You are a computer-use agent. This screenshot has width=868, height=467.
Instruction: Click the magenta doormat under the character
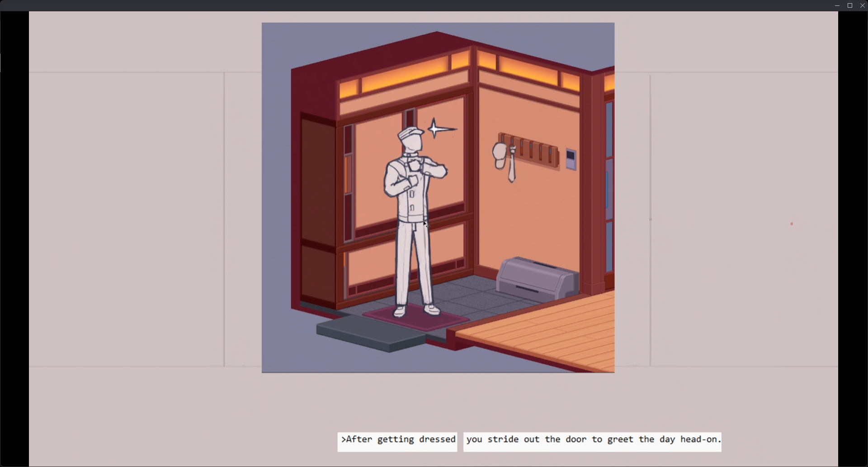[416, 318]
